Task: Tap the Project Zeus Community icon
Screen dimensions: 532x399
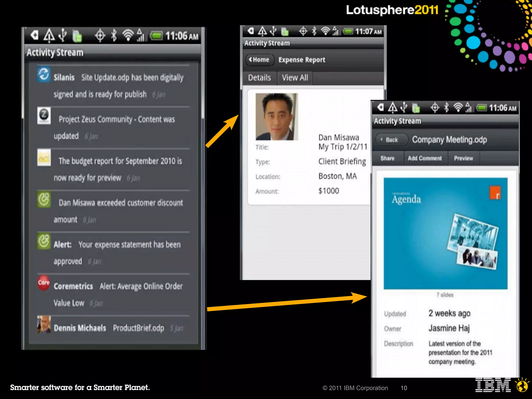Action: point(44,115)
